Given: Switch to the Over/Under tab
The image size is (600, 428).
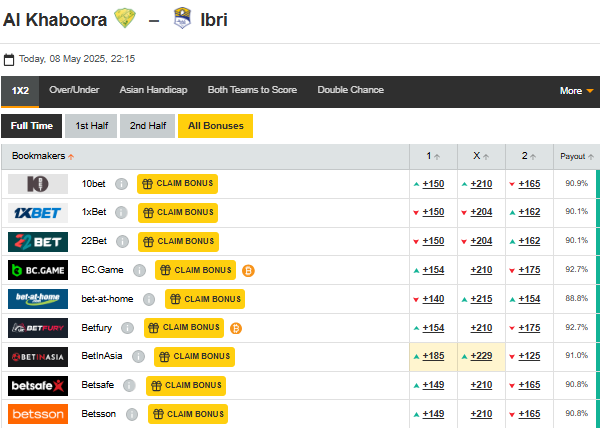Looking at the screenshot, I should (x=74, y=90).
